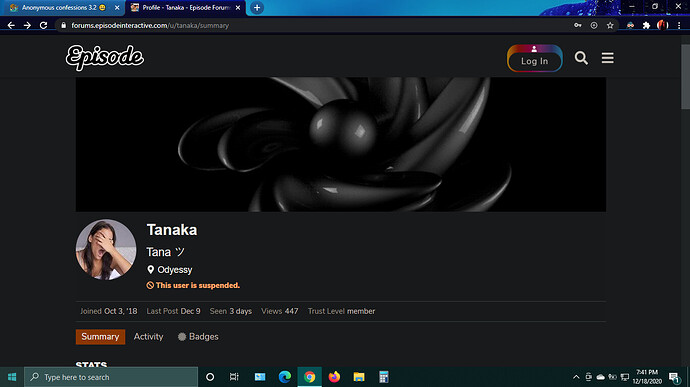This screenshot has height=387, width=690.
Task: Switch to the Badges tab
Action: 198,336
